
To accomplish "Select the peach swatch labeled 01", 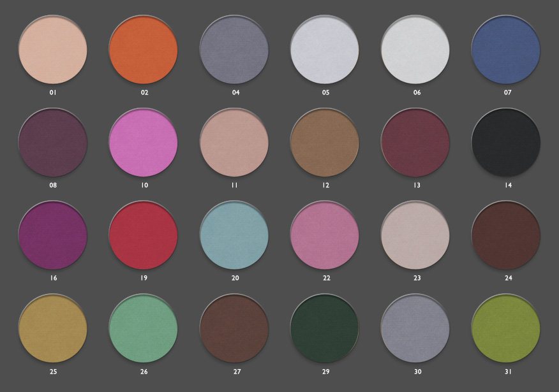I will click(x=53, y=50).
